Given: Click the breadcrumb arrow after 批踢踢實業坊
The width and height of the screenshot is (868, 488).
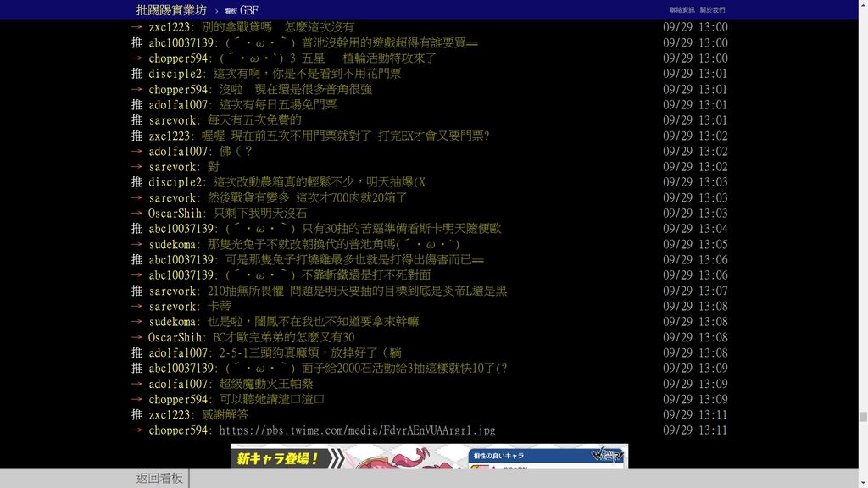Looking at the screenshot, I should click(216, 11).
